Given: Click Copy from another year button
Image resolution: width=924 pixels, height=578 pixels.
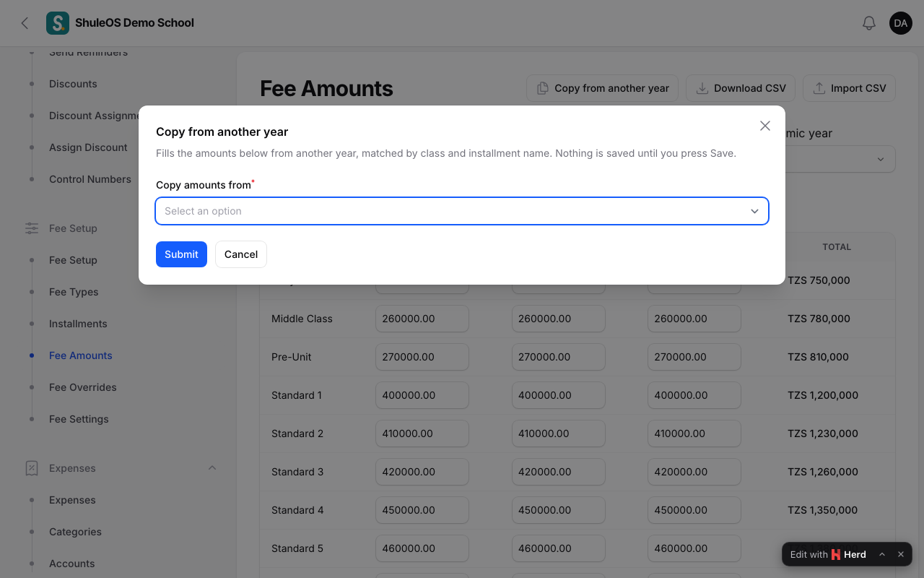Looking at the screenshot, I should pyautogui.click(x=603, y=88).
